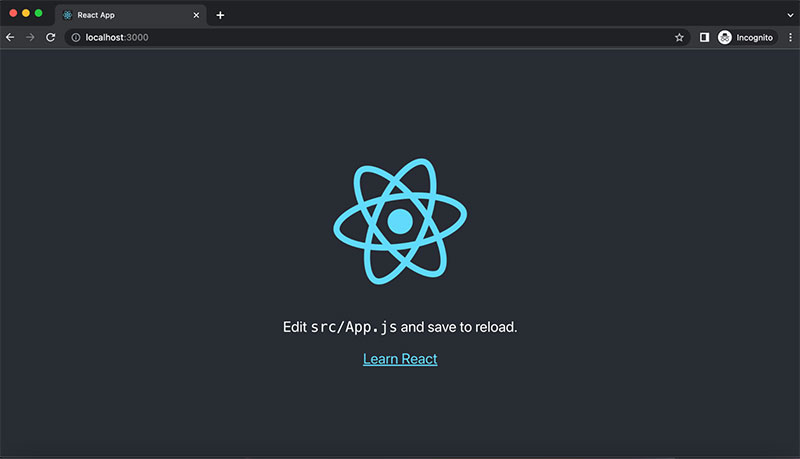This screenshot has width=800, height=459.
Task: Reload the localhost page
Action: click(x=51, y=37)
